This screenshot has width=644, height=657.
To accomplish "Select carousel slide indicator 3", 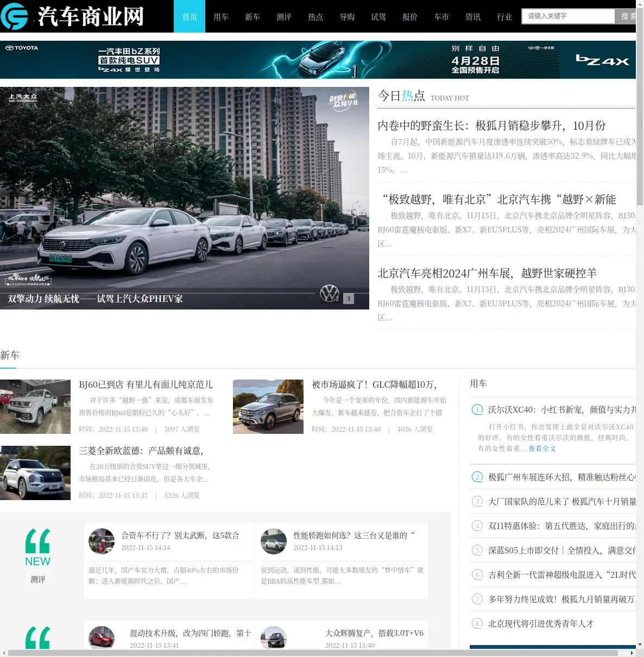I will point(349,299).
